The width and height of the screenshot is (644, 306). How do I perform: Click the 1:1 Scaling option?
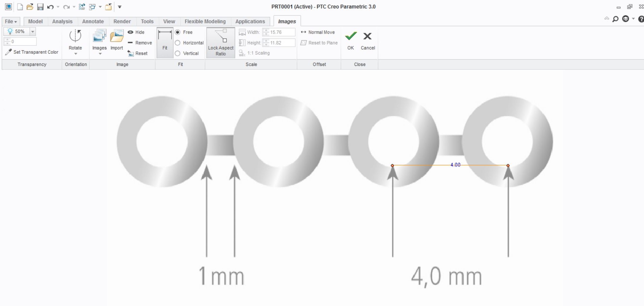pos(254,53)
